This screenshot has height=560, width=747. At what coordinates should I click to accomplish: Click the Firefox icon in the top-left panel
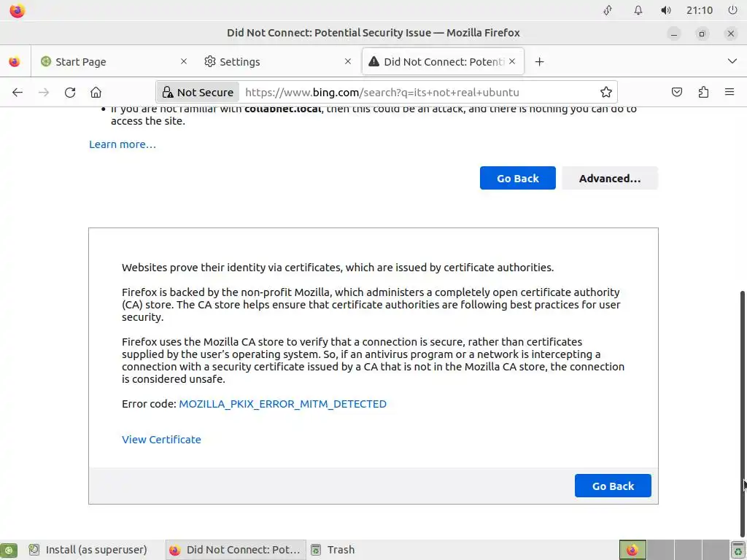point(18,10)
